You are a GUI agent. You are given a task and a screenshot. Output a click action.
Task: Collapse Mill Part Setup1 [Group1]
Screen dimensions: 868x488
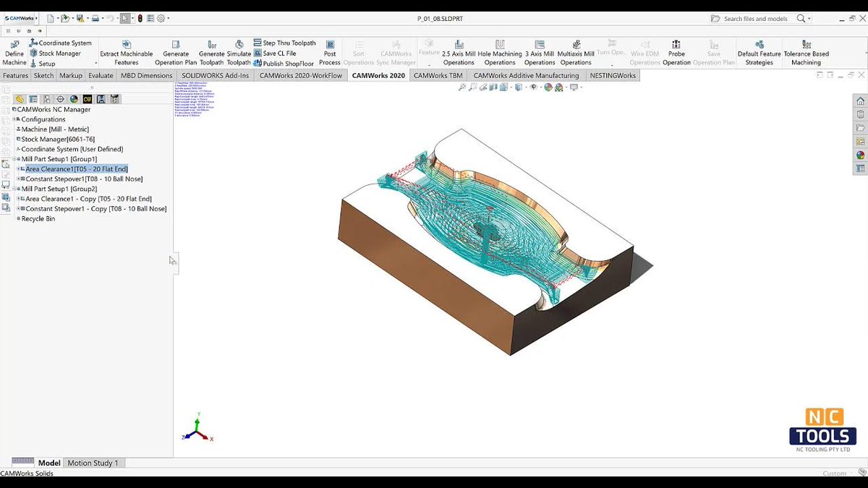click(x=14, y=159)
